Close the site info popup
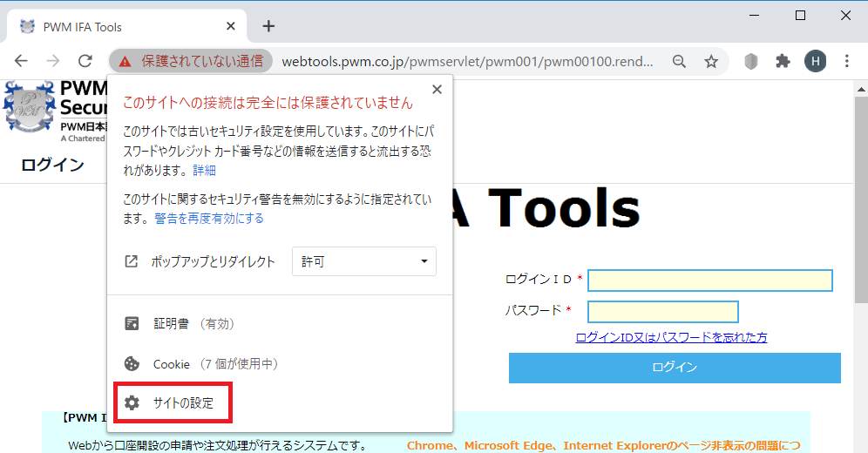 coord(437,89)
